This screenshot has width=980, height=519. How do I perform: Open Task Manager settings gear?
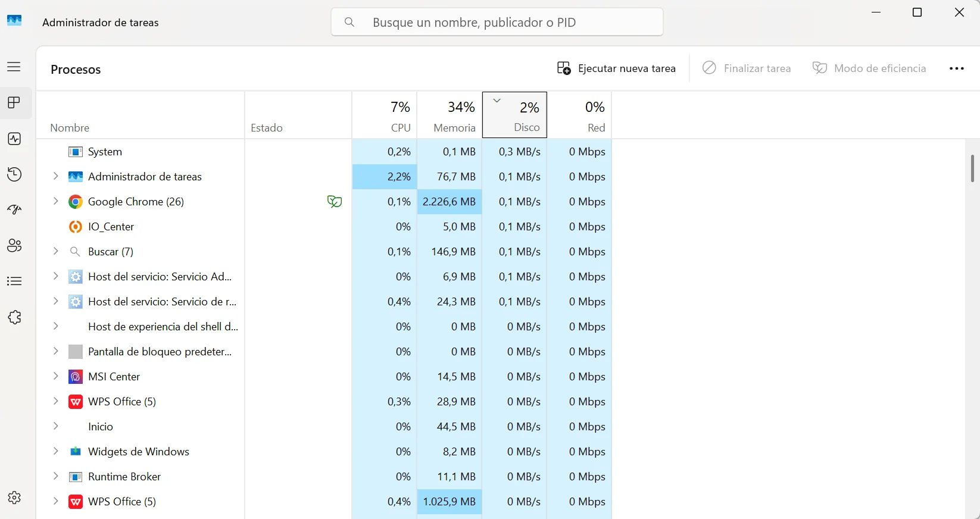click(14, 498)
